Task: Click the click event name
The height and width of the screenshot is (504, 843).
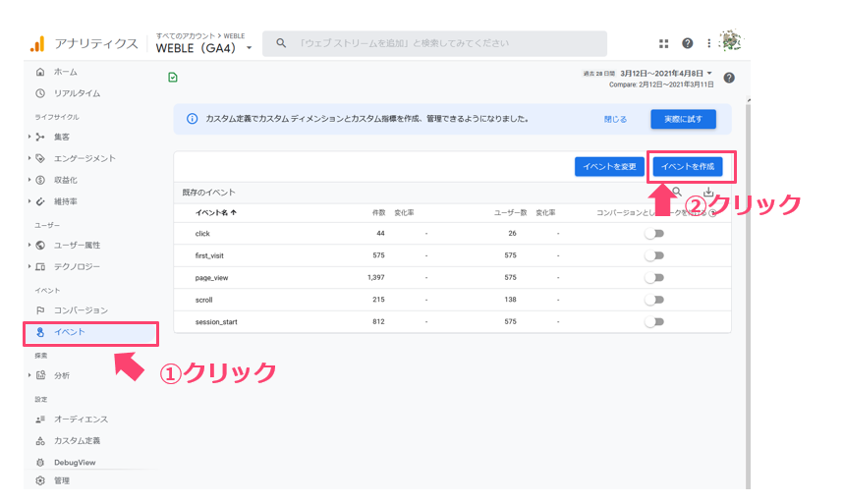Action: click(x=202, y=234)
